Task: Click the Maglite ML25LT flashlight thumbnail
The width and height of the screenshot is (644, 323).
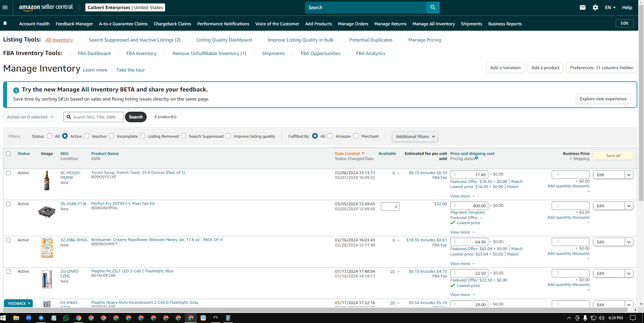Action: pyautogui.click(x=47, y=279)
